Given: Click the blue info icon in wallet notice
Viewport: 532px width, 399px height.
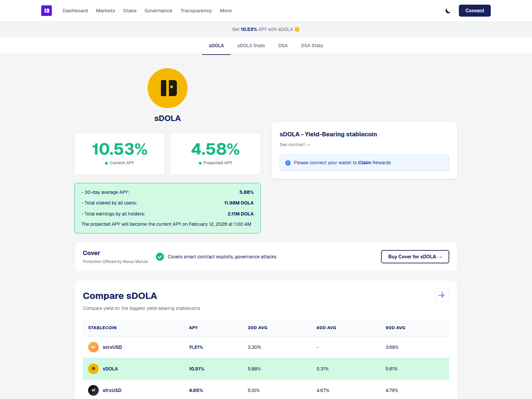Looking at the screenshot, I should pos(288,163).
